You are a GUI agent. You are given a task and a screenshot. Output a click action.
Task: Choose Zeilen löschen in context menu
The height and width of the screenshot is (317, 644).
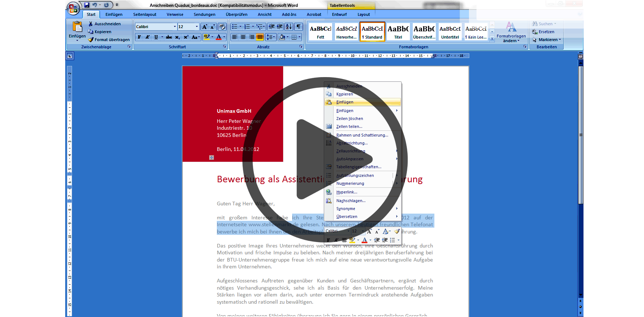tap(349, 119)
